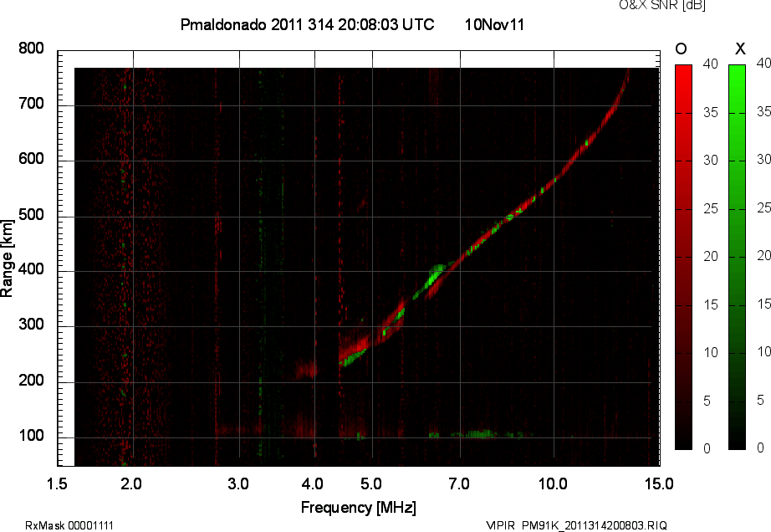Click the 'Range [km]' y-axis label
Screen dimensions: 771x532
(x=7, y=258)
